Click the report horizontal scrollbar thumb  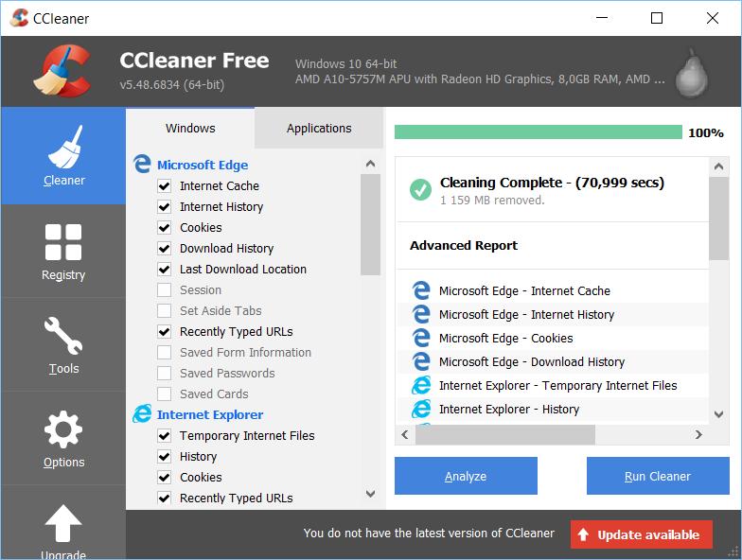tap(505, 435)
